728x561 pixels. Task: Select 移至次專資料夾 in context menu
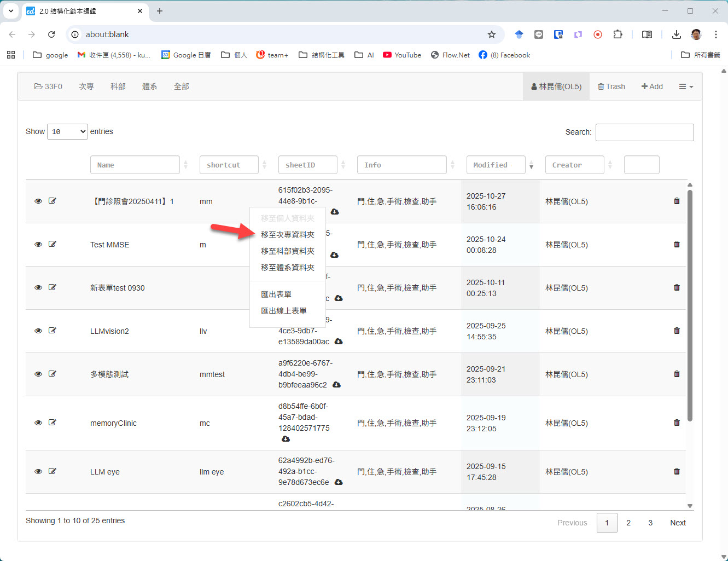(x=287, y=235)
